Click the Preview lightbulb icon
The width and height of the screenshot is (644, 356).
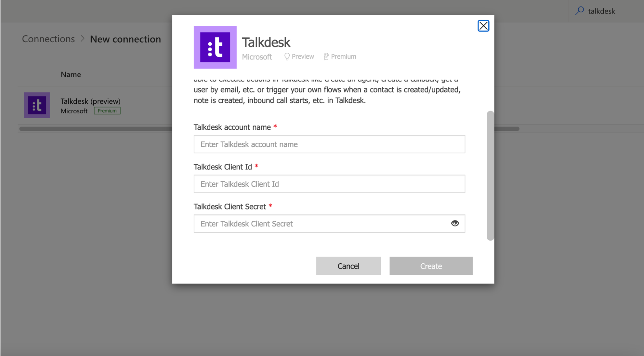click(x=287, y=57)
